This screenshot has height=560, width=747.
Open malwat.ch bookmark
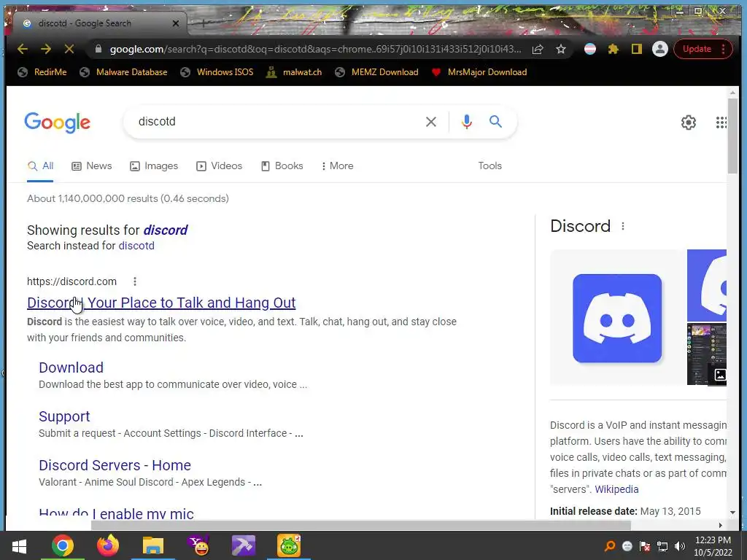(x=294, y=72)
